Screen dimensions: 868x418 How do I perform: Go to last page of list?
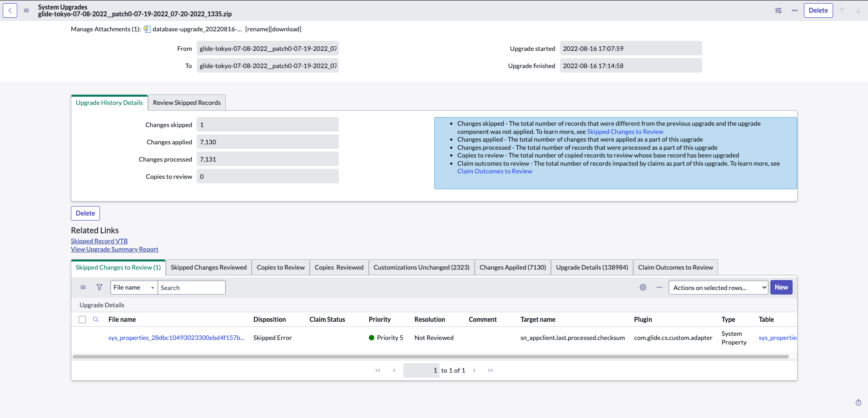pyautogui.click(x=491, y=370)
